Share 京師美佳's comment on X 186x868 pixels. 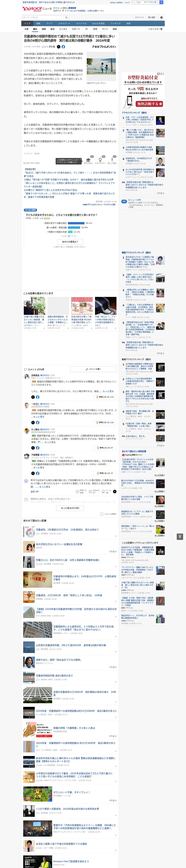click(33, 397)
